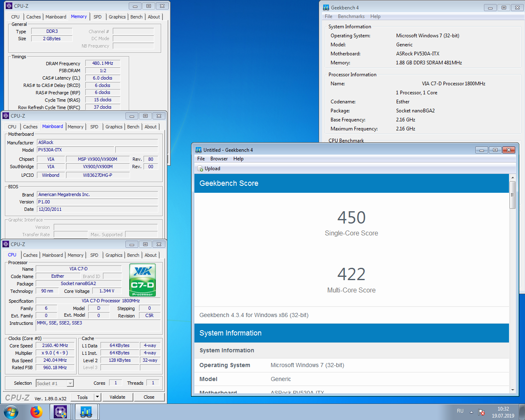
Task: Open File menu in Untitled - Geekbench 4 window
Action: pyautogui.click(x=201, y=159)
